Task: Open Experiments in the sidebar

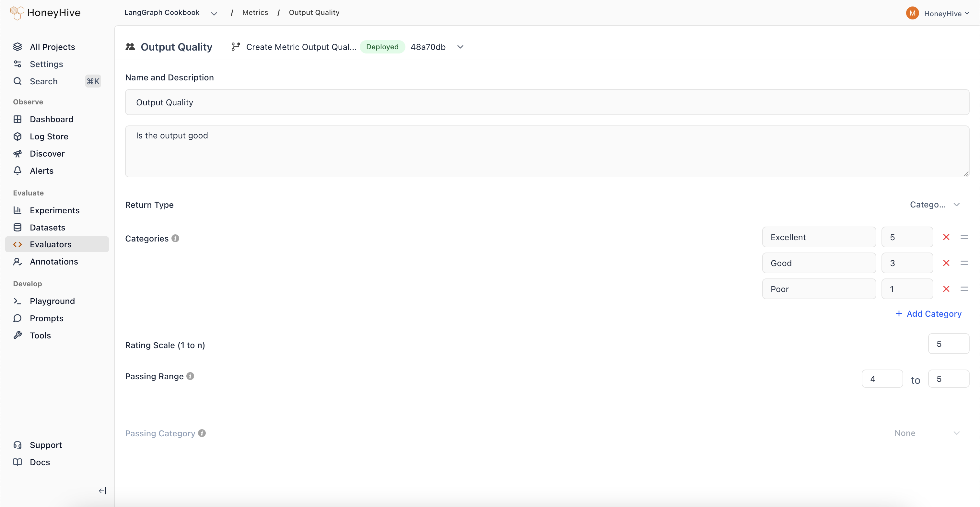Action: coord(54,210)
